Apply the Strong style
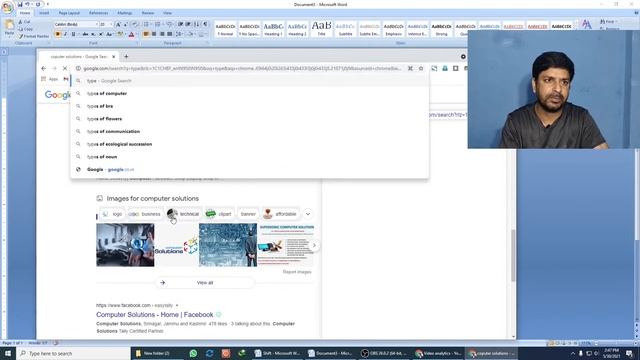 pos(441,29)
